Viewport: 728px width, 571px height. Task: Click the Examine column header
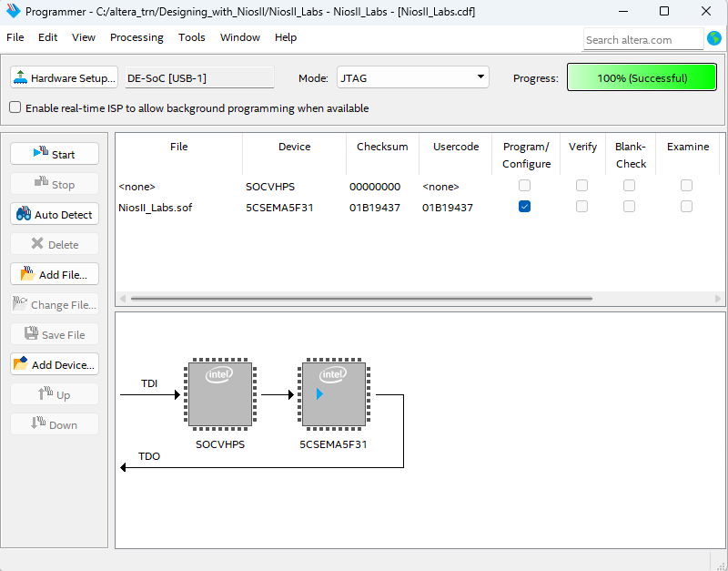[688, 155]
